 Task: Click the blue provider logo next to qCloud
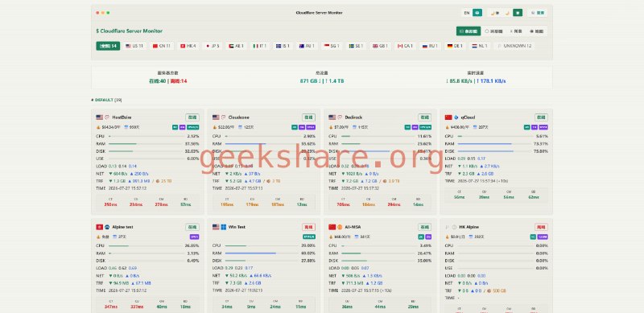tap(456, 117)
